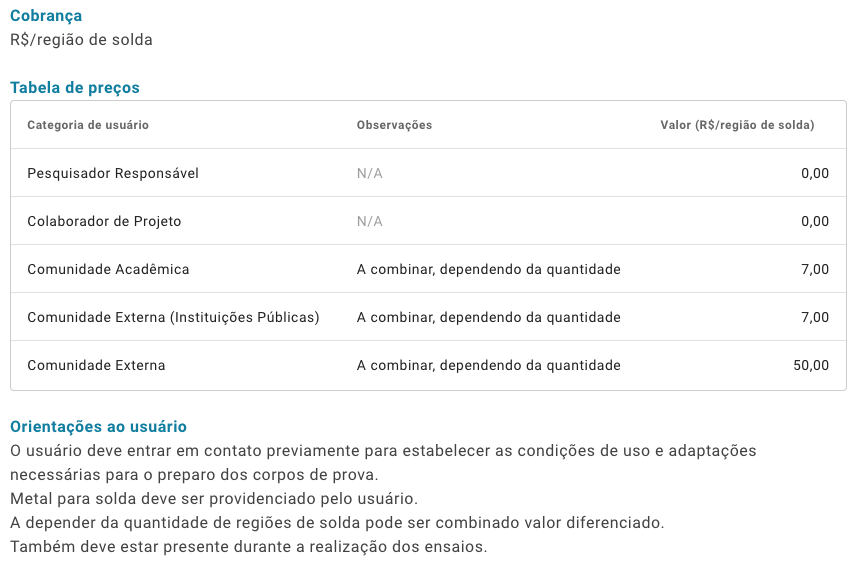Click the Observações column header
The width and height of the screenshot is (860, 565).
[394, 125]
